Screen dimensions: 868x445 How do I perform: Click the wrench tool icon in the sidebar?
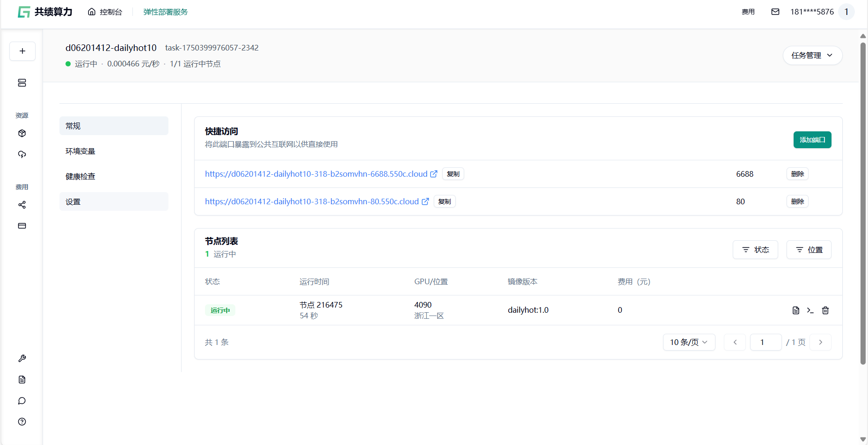coord(22,359)
